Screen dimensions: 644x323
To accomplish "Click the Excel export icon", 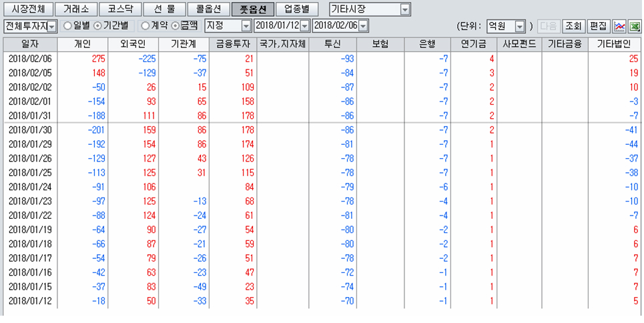I will point(635,26).
